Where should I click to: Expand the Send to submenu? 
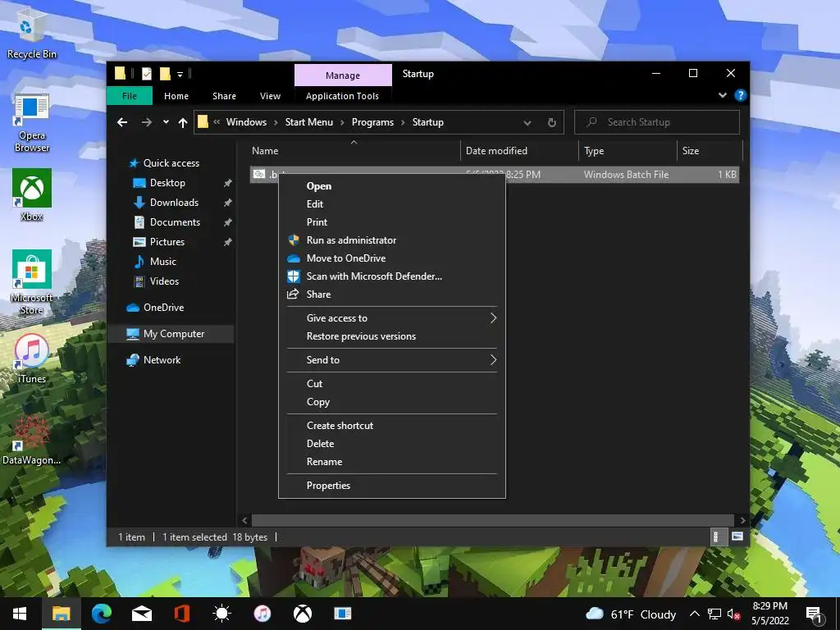tap(391, 360)
